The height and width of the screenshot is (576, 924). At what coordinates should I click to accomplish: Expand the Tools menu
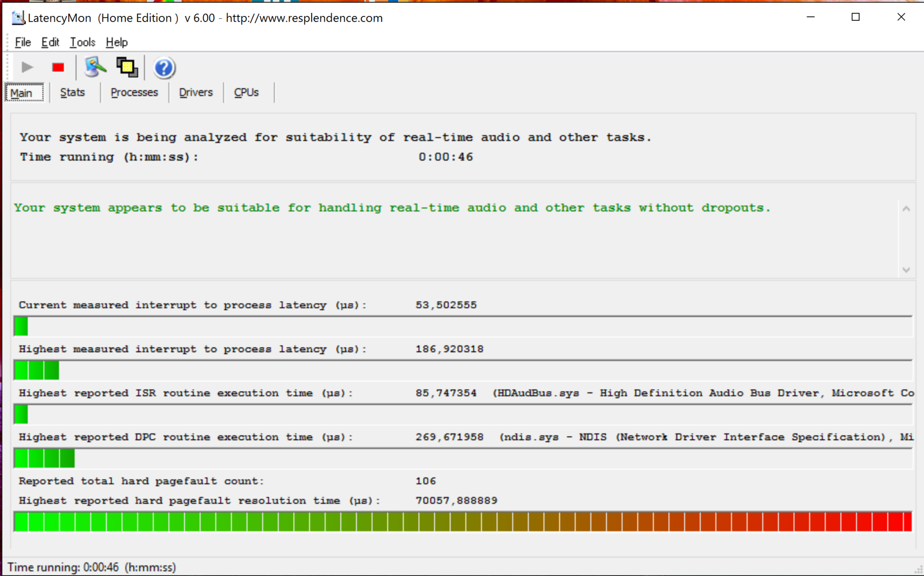coord(82,42)
